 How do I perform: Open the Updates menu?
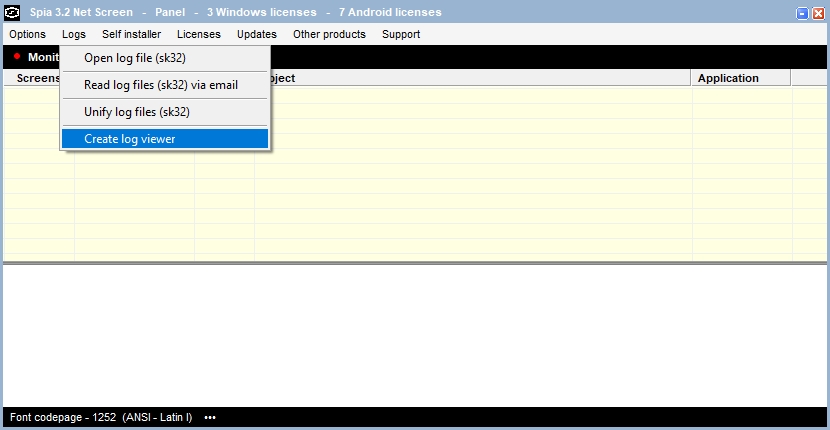(257, 34)
